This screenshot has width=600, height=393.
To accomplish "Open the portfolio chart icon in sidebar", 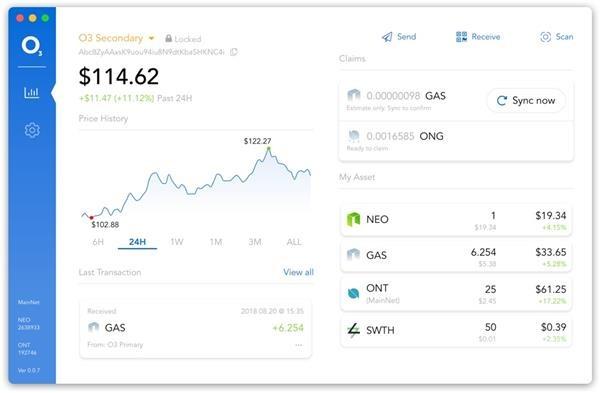I will coord(31,92).
